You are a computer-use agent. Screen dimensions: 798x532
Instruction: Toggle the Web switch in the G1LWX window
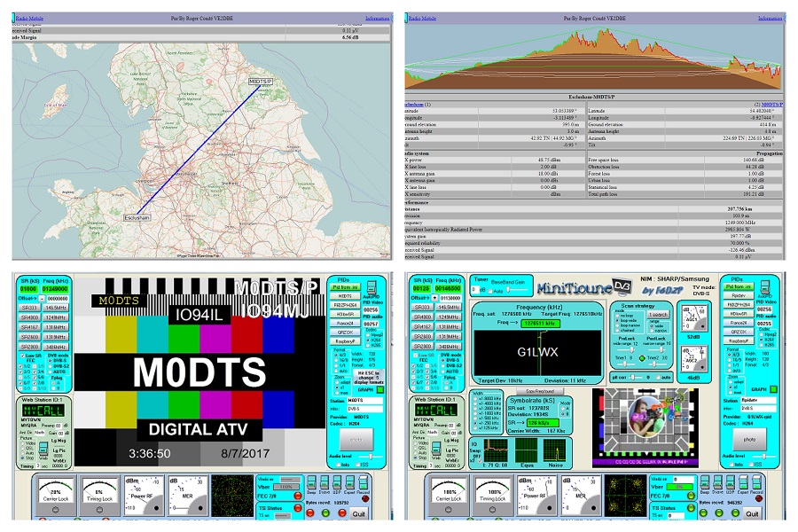coord(436,449)
